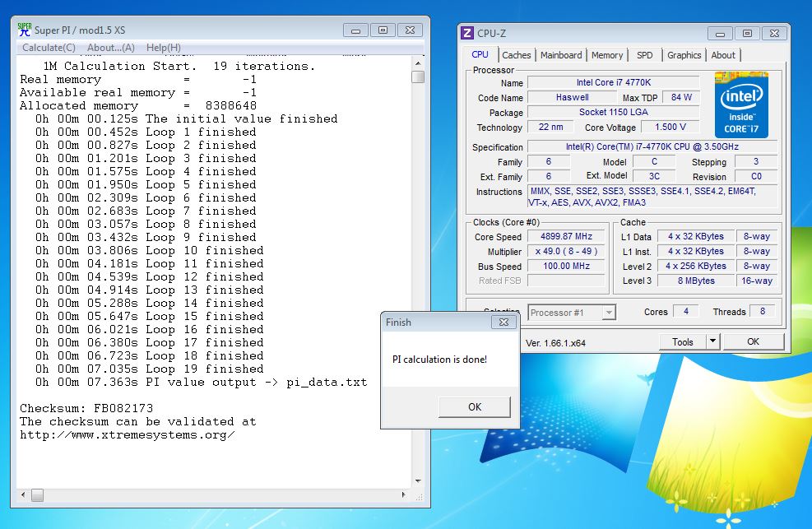This screenshot has width=812, height=529.
Task: Open the Calculate(C) menu
Action: (x=49, y=48)
